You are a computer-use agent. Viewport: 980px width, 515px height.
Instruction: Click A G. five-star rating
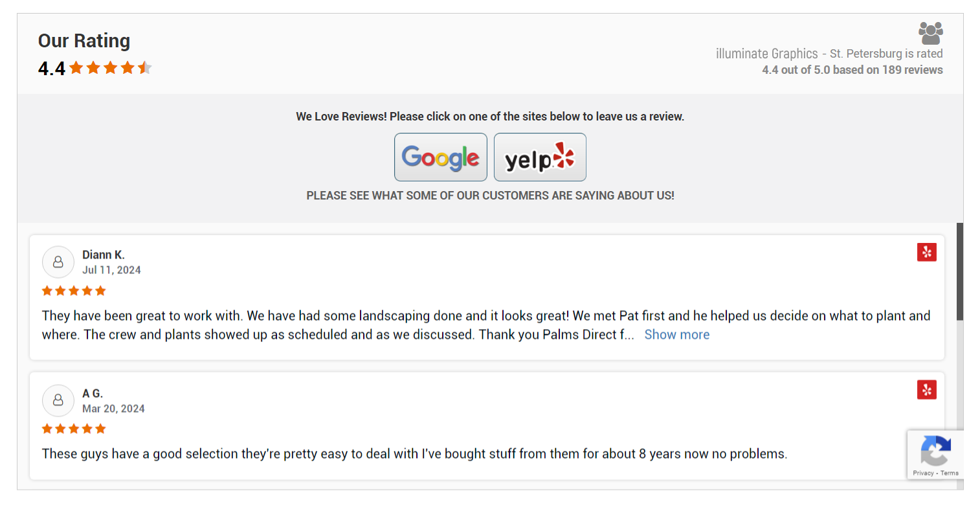click(74, 429)
